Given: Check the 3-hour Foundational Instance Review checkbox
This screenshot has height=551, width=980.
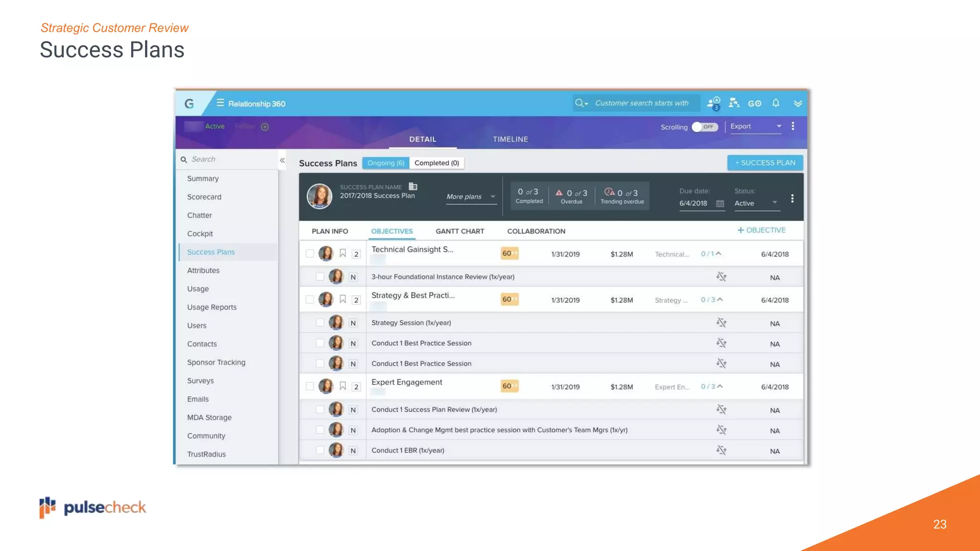Looking at the screenshot, I should [x=320, y=276].
